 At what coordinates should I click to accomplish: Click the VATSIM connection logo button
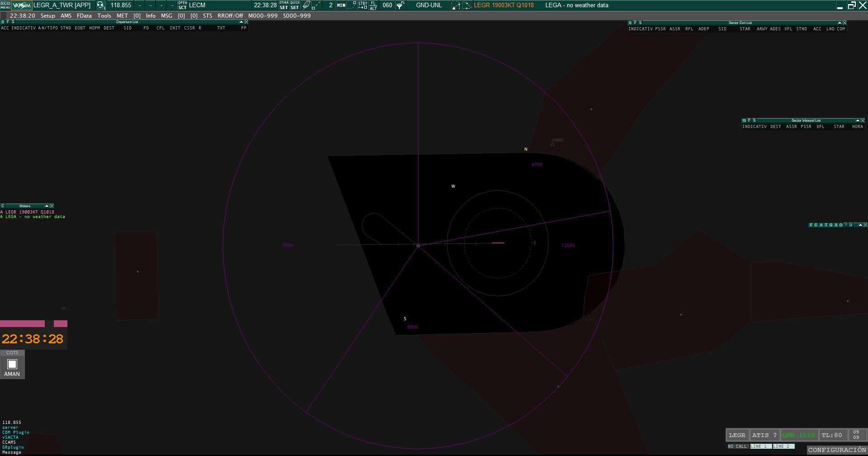[22, 5]
